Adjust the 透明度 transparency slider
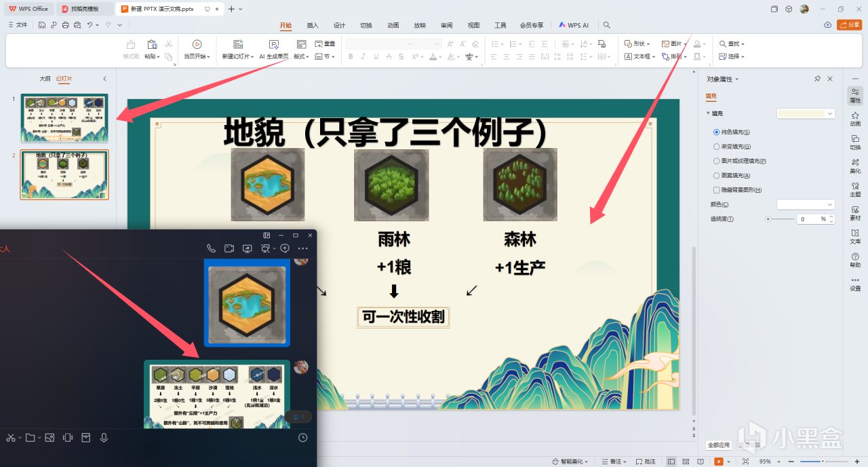The image size is (868, 467). point(780,219)
